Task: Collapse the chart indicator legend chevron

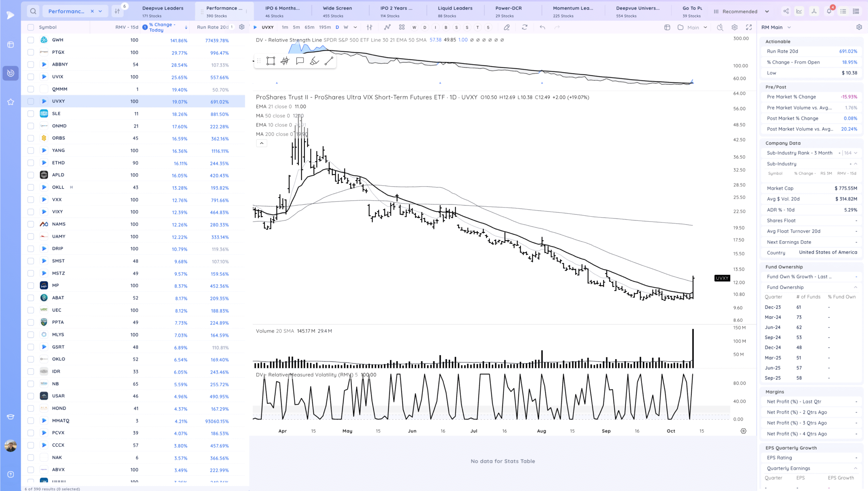Action: pyautogui.click(x=261, y=143)
